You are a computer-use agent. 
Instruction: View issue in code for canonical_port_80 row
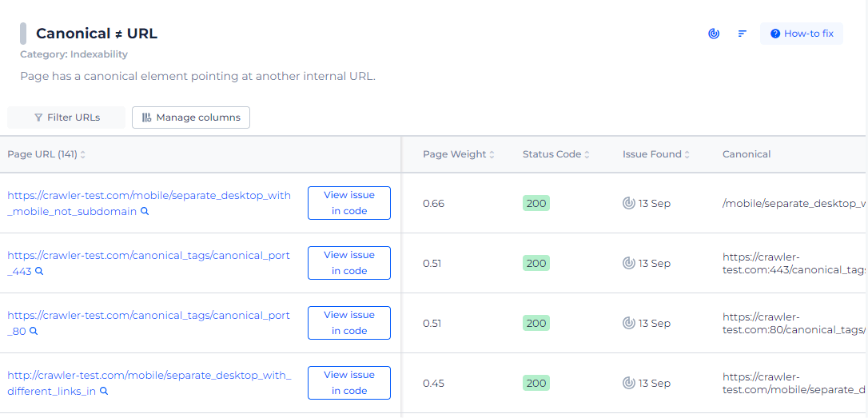click(x=349, y=323)
